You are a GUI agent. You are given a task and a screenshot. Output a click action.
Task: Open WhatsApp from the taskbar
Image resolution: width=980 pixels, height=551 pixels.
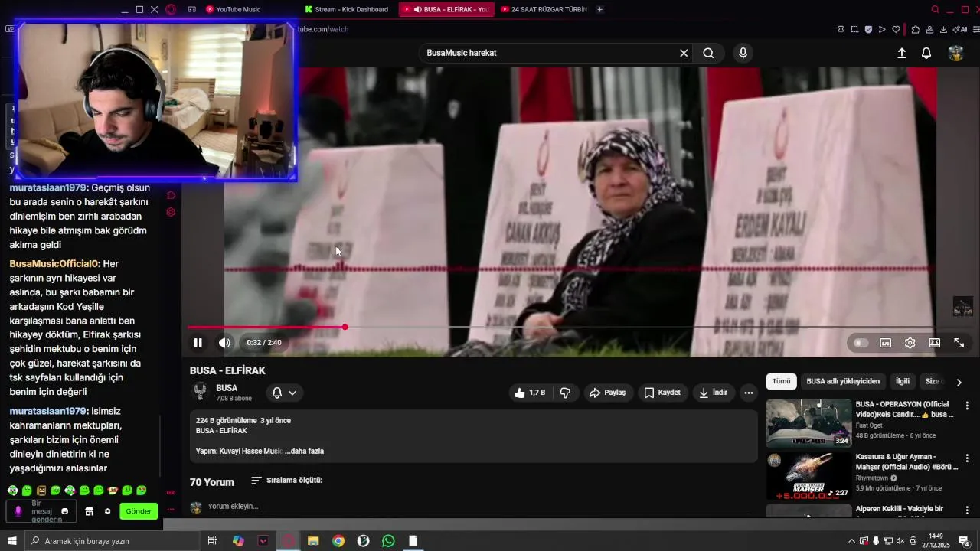click(x=388, y=541)
